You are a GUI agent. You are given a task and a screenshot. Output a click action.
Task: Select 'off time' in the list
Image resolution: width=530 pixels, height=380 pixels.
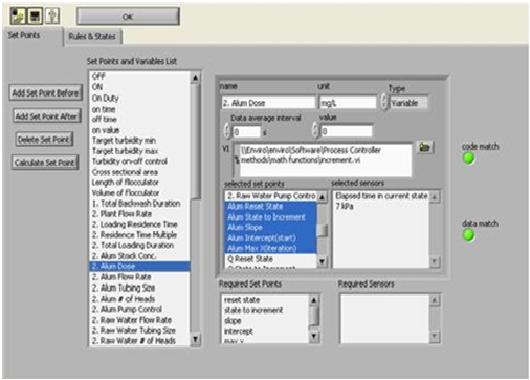140,119
